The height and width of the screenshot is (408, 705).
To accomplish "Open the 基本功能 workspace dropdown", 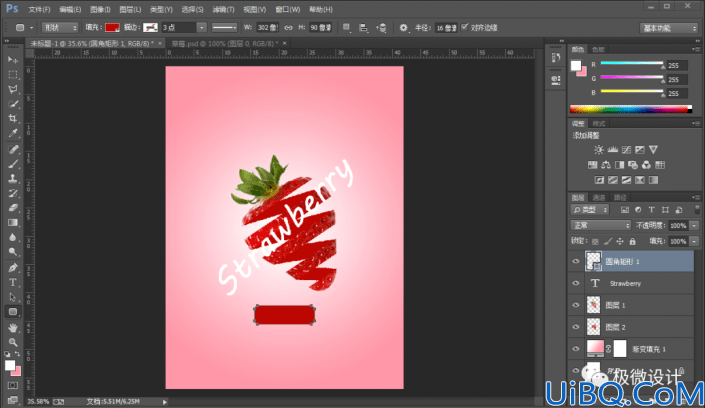I will [669, 28].
